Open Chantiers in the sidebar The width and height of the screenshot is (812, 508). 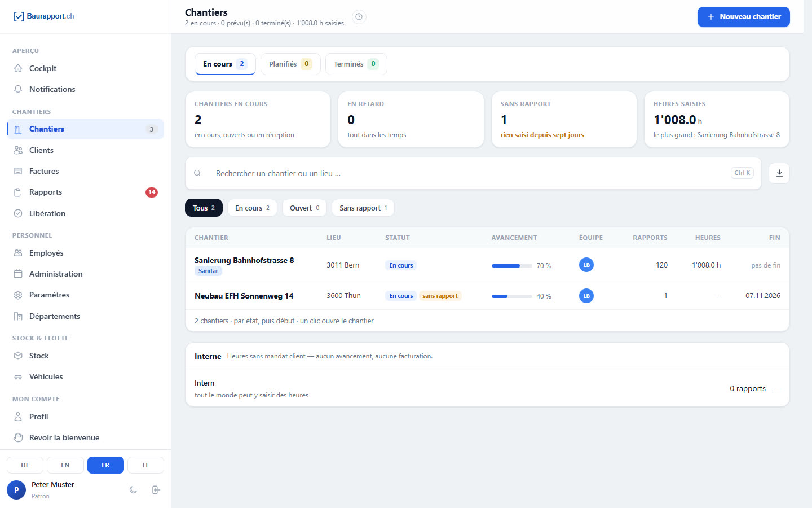[86, 129]
